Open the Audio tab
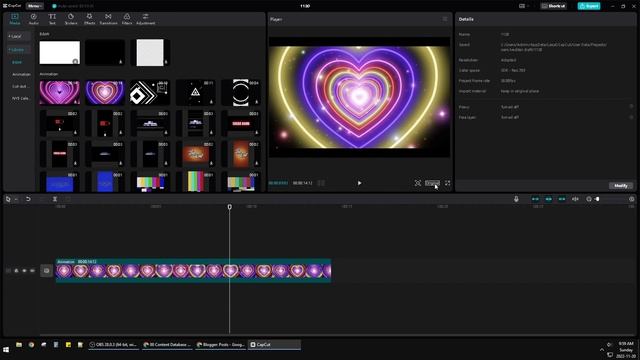 point(33,19)
